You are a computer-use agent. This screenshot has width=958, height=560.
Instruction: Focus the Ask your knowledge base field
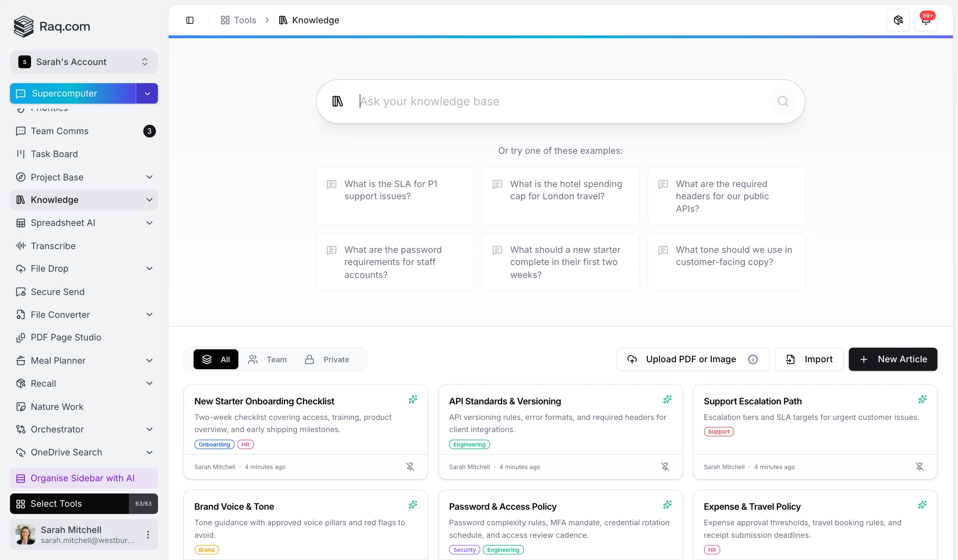[560, 101]
